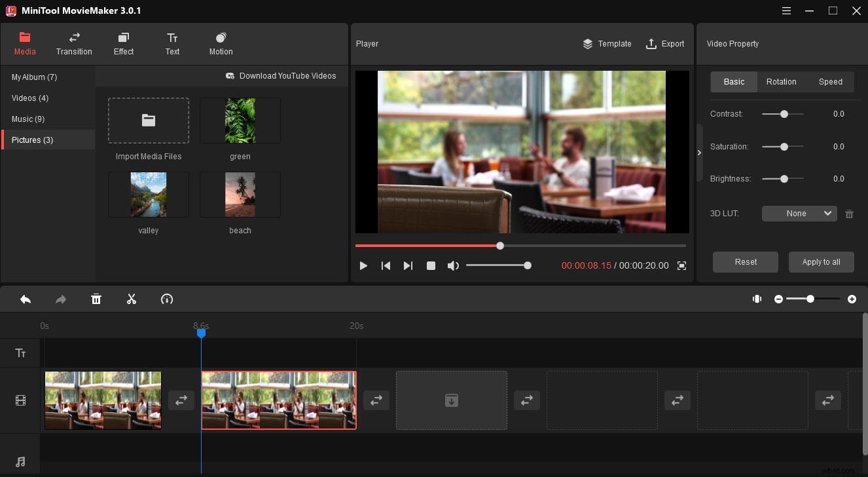868x477 pixels.
Task: Click Apply to all
Action: pos(821,261)
